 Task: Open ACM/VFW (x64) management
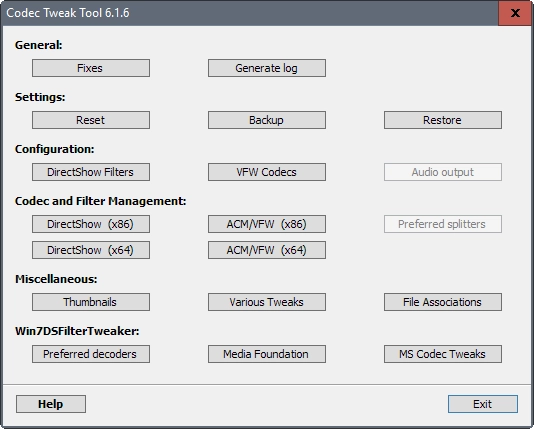click(267, 250)
